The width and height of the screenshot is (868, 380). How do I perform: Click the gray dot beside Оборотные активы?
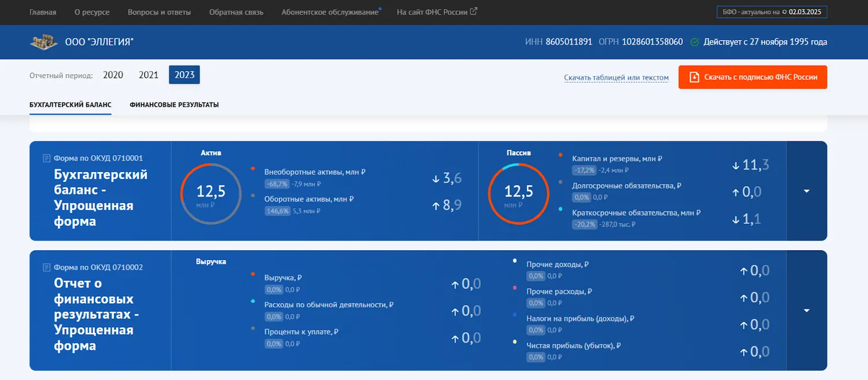pyautogui.click(x=253, y=196)
